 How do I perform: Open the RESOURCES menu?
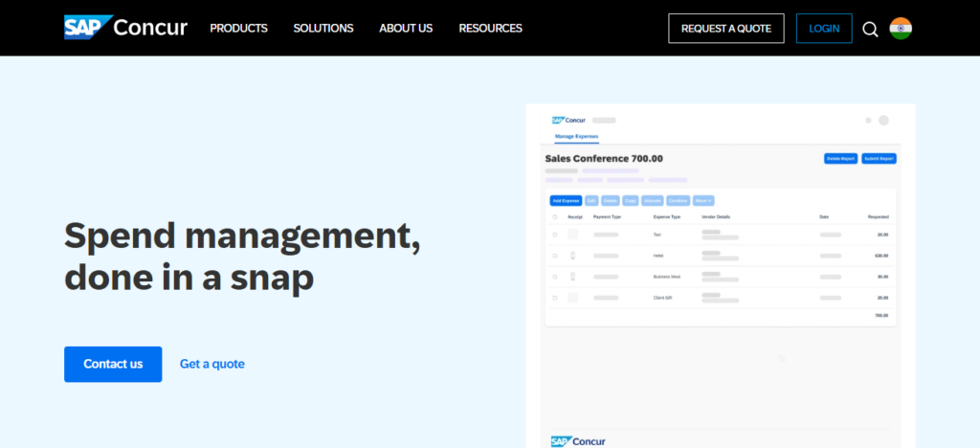(x=491, y=28)
